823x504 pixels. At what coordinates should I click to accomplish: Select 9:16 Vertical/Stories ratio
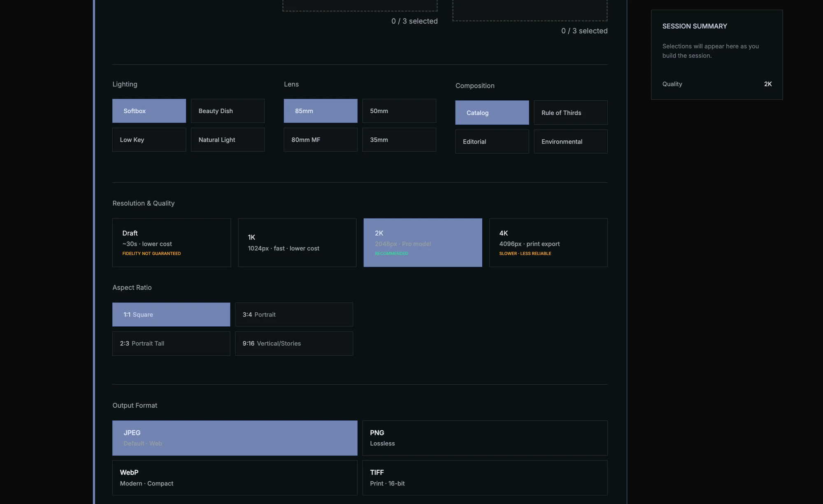294,343
